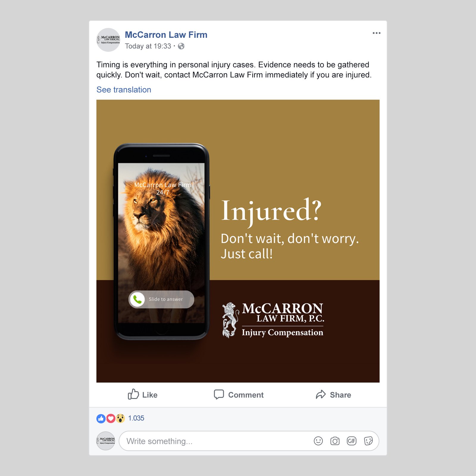This screenshot has height=476, width=476.
Task: Open the GIF picker
Action: (352, 441)
